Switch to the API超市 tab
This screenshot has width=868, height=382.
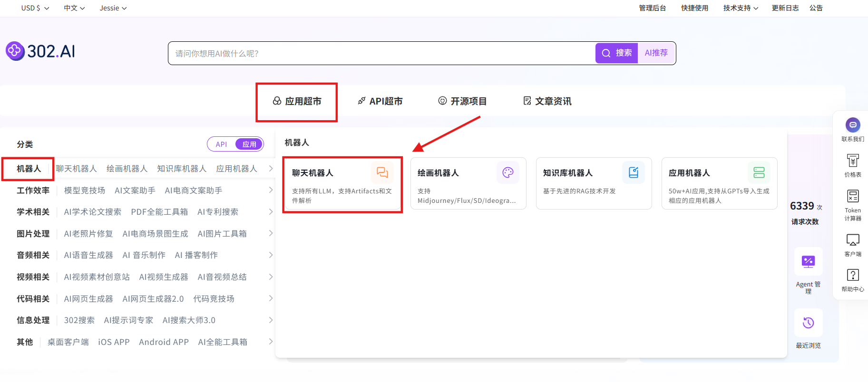click(x=380, y=101)
